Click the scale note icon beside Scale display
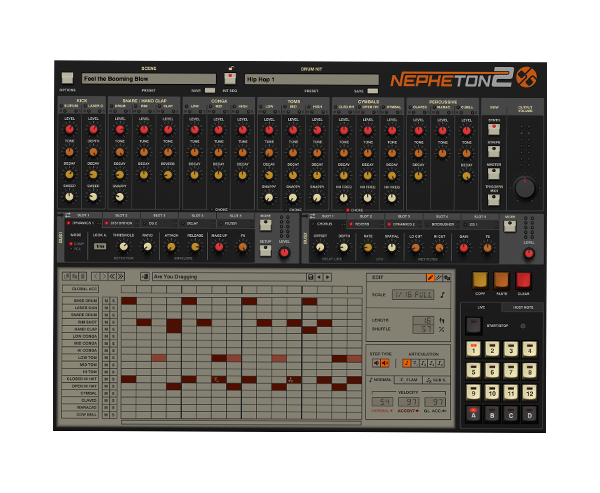This screenshot has height=493, width=600. point(443,295)
